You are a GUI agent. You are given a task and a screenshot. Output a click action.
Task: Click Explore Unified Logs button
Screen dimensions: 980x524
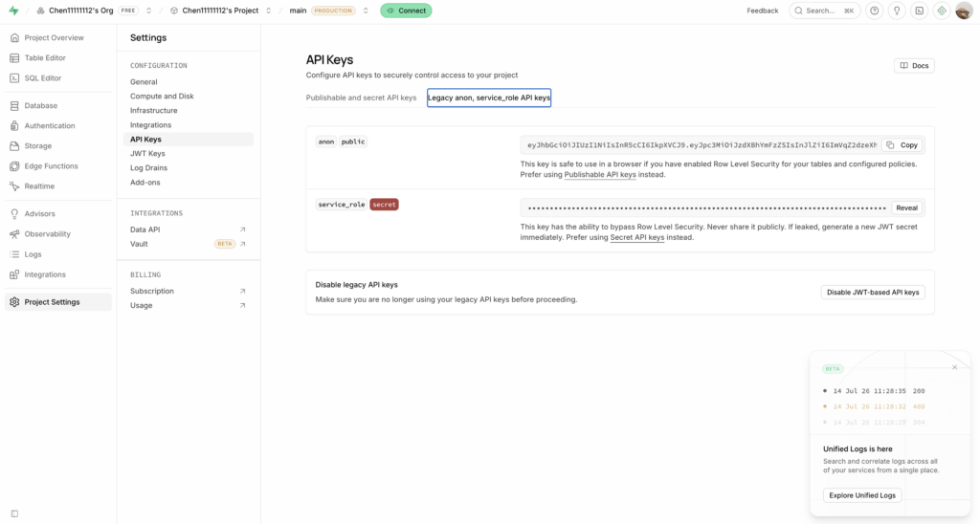click(862, 495)
